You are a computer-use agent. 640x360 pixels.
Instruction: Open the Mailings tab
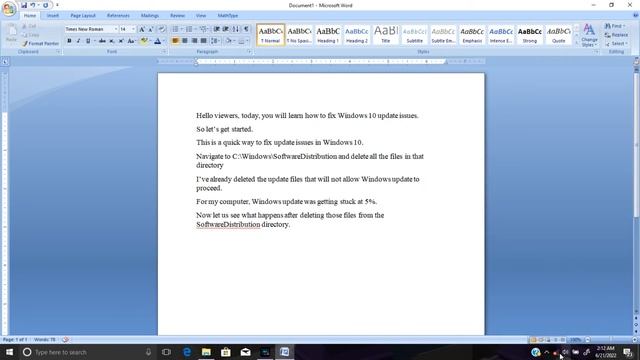point(150,16)
